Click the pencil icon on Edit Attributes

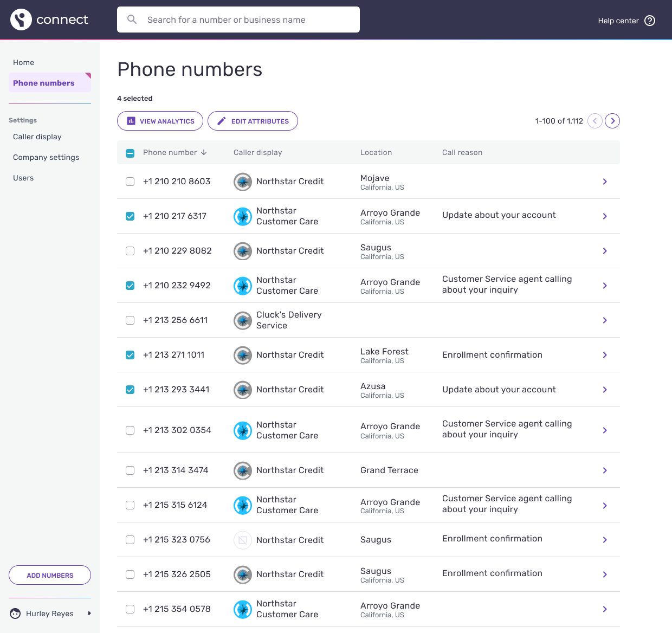pyautogui.click(x=221, y=121)
